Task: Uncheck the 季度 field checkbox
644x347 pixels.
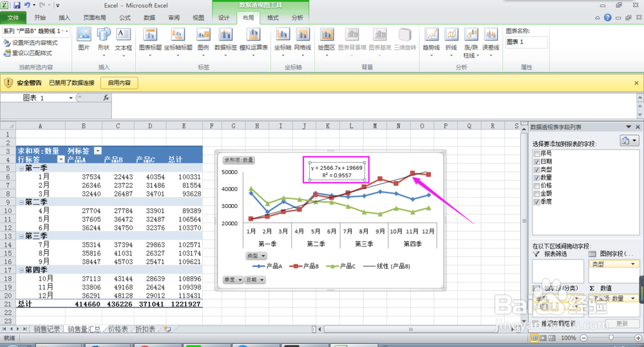Action: pos(536,202)
